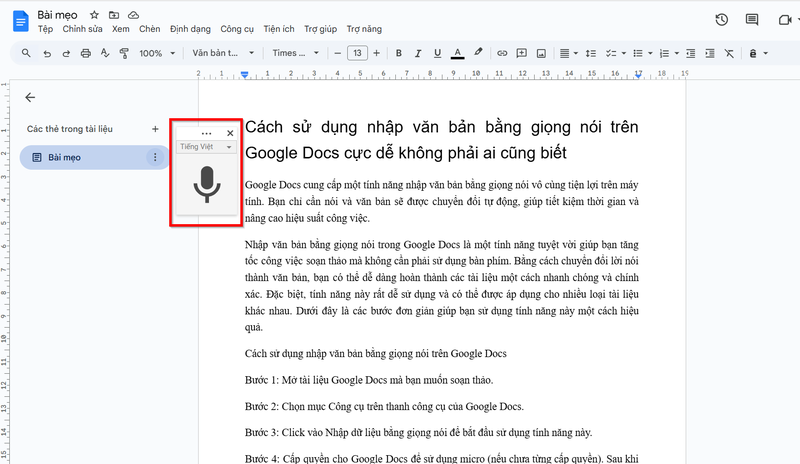Undo the last action
This screenshot has height=464, width=800.
(x=47, y=53)
